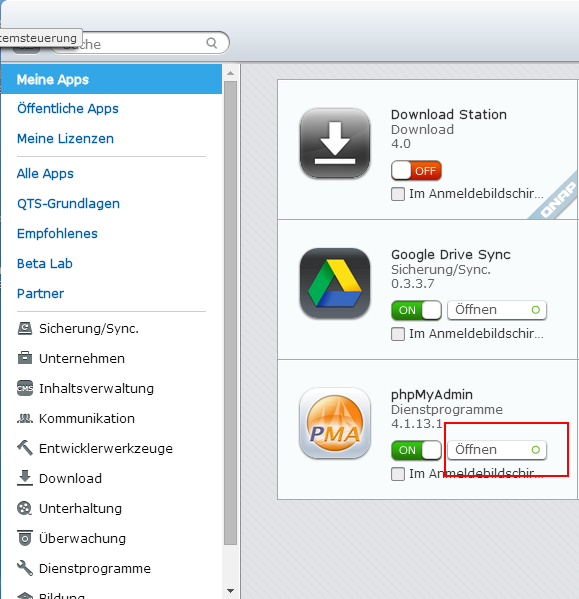Click the sidebar scroll-down arrow
Screen dimensions: 579x599
[x=230, y=591]
